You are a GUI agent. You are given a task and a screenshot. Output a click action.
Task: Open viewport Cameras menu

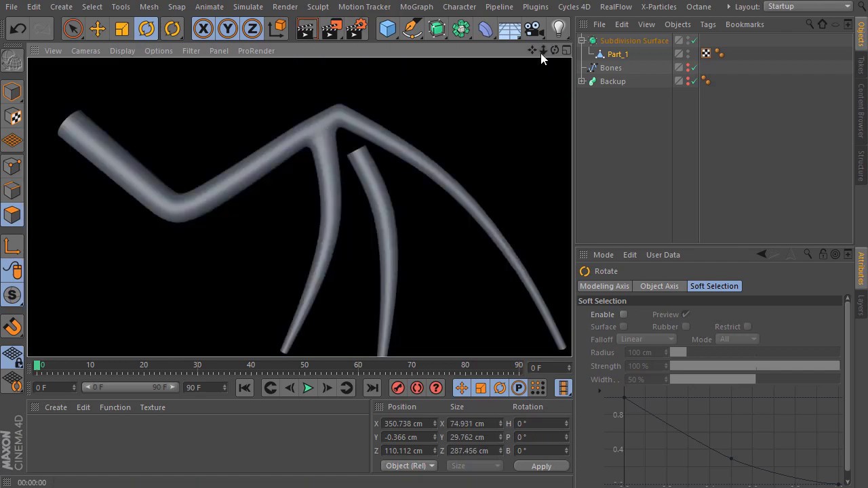[85, 51]
